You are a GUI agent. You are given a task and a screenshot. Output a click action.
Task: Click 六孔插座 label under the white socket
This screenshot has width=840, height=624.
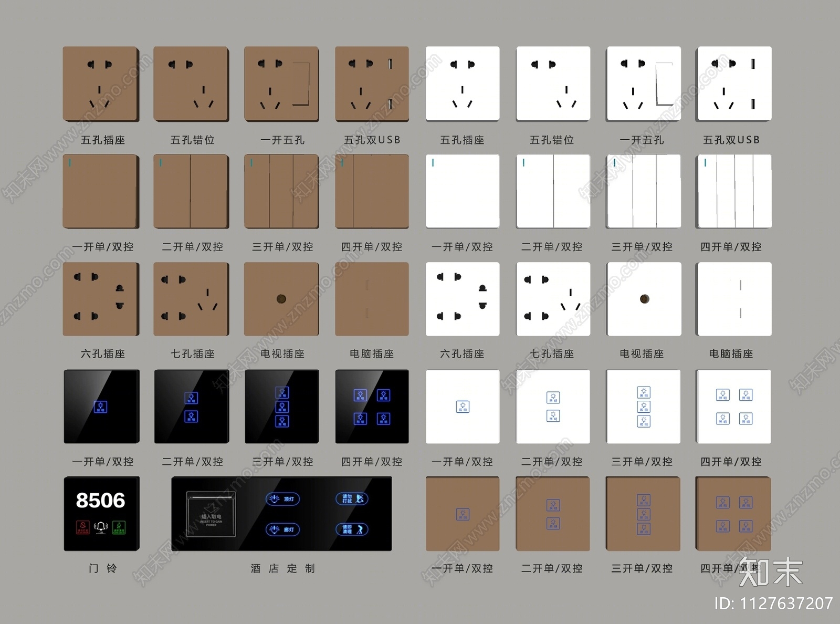pos(462,353)
